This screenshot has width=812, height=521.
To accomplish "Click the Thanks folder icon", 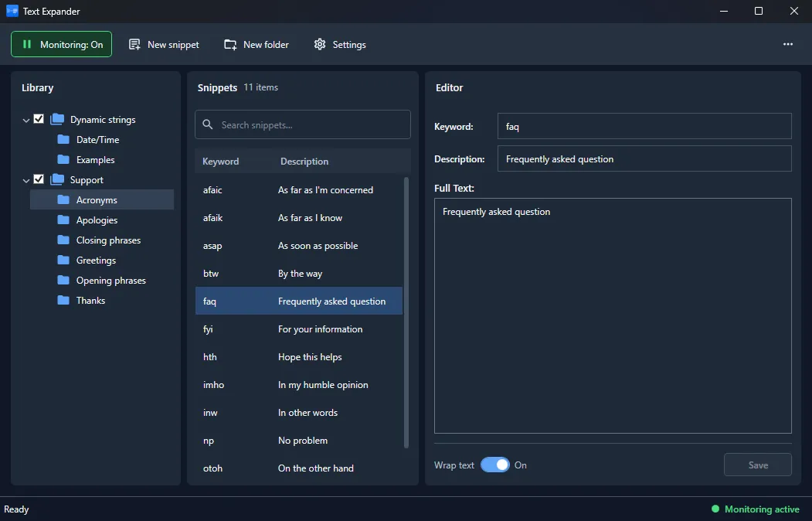I will (63, 301).
